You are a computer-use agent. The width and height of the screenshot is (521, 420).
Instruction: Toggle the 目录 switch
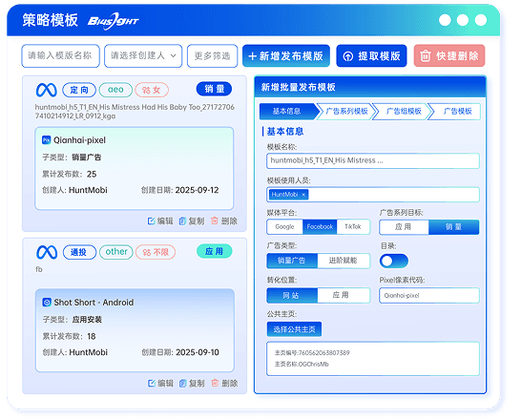pyautogui.click(x=394, y=262)
